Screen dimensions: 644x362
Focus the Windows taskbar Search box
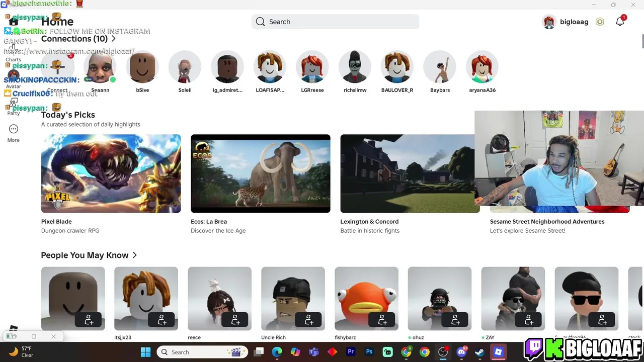202,352
